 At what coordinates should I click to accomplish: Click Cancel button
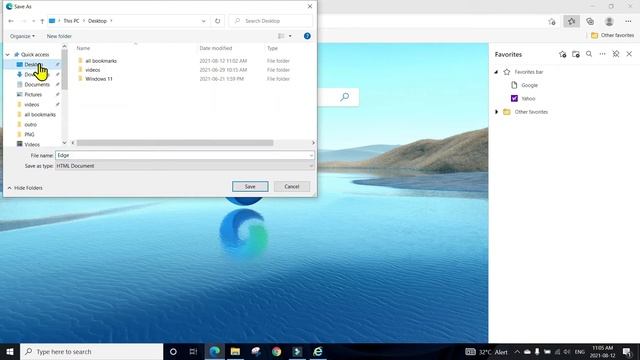tap(292, 187)
